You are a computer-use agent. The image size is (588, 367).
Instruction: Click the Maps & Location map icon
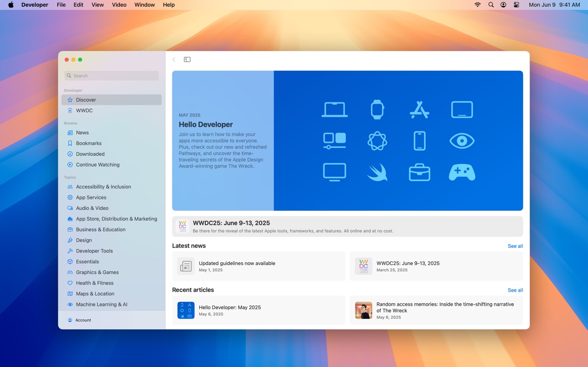(x=70, y=294)
